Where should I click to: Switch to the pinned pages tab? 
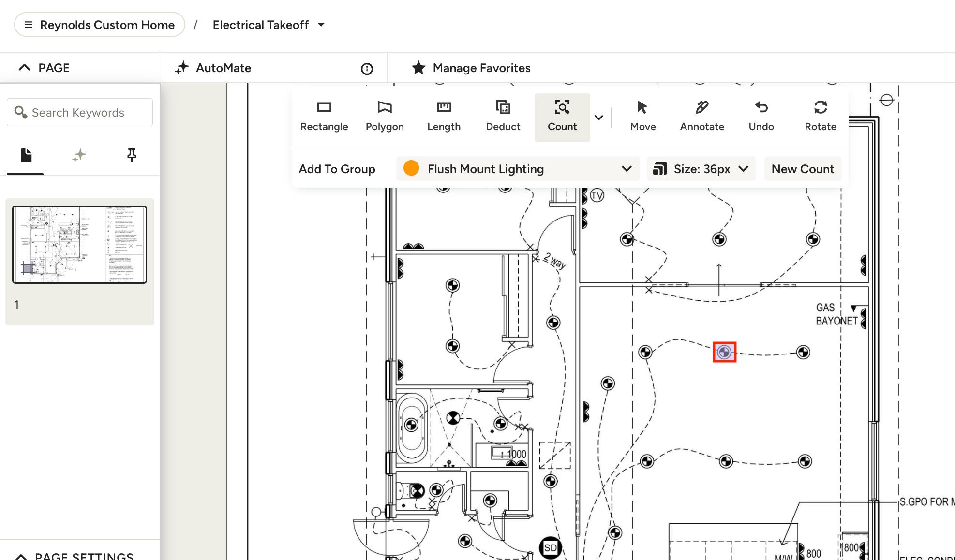point(131,155)
